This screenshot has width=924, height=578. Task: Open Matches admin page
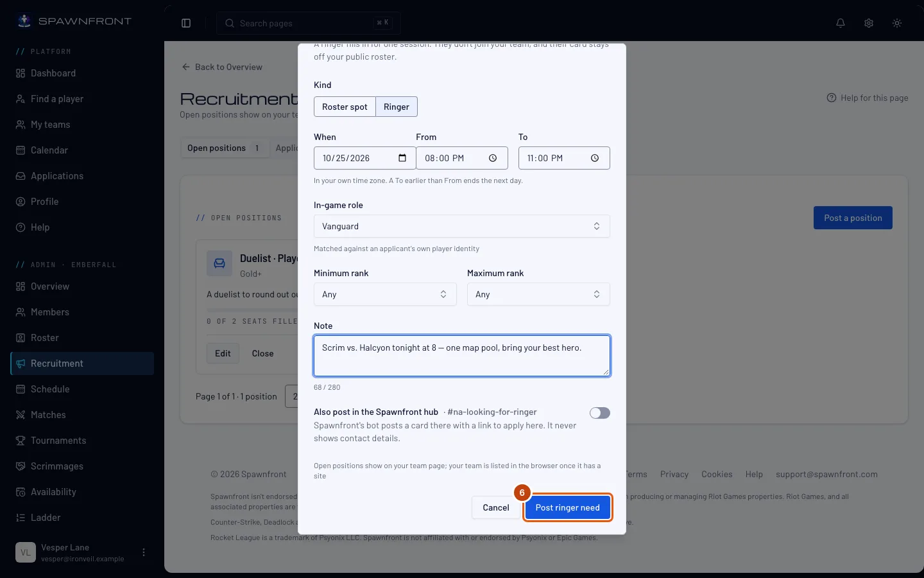point(82,415)
